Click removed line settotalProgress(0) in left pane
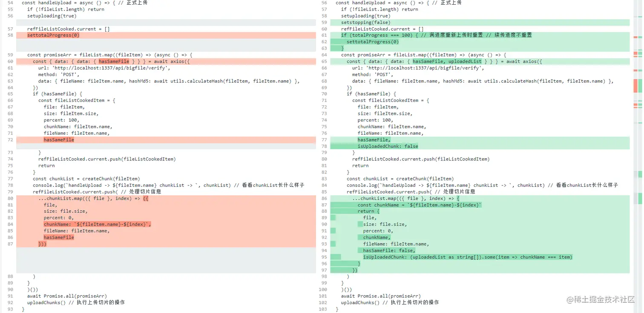This screenshot has height=313, width=644. pyautogui.click(x=53, y=35)
